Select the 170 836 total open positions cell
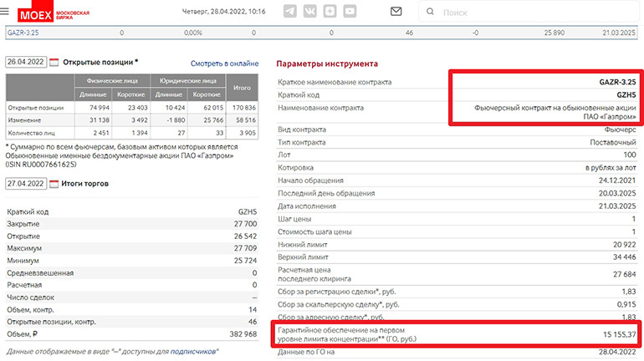The image size is (644, 361). pyautogui.click(x=244, y=108)
